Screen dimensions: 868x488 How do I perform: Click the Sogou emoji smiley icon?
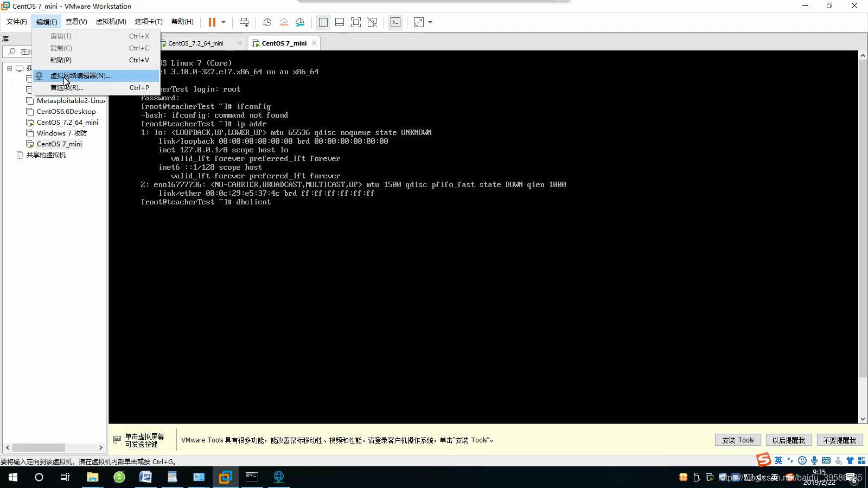pyautogui.click(x=802, y=460)
